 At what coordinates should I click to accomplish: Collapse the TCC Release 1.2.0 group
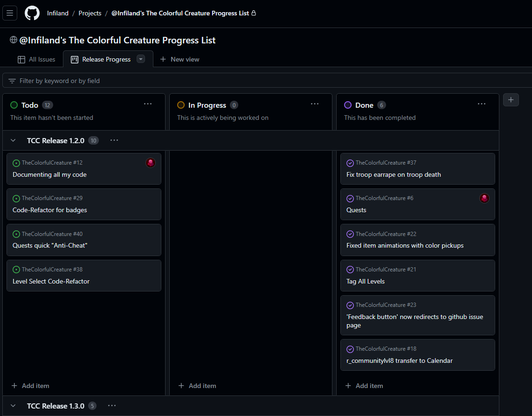tap(13, 140)
